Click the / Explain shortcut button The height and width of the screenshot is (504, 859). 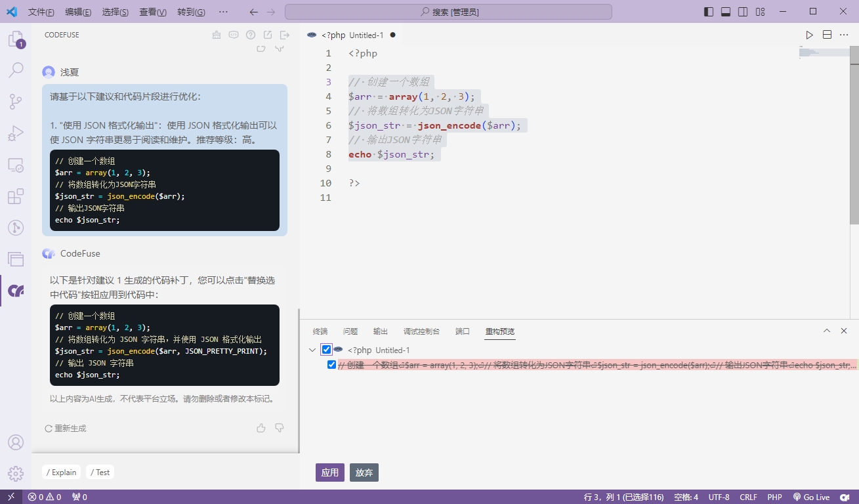62,472
